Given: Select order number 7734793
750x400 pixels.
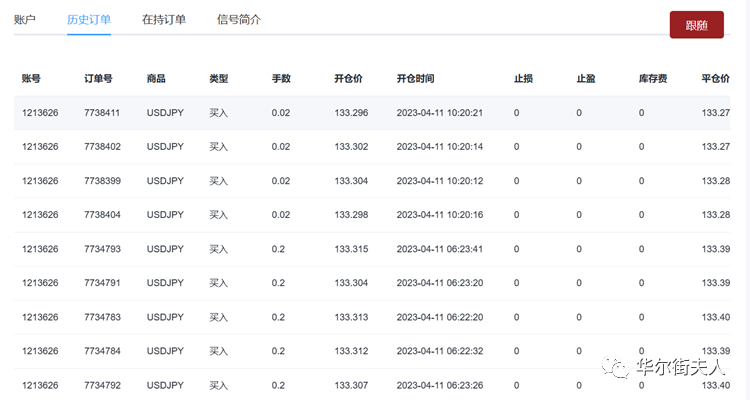Looking at the screenshot, I should coord(102,249).
